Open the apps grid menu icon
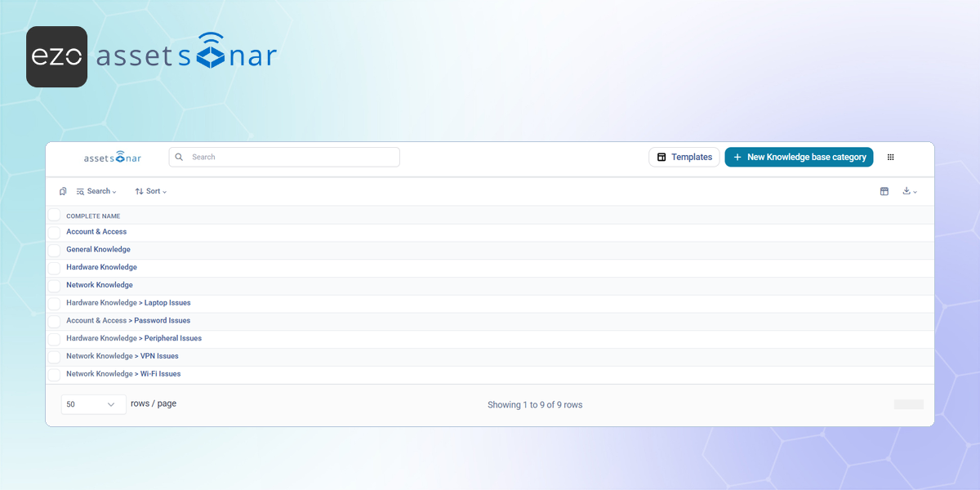This screenshot has height=490, width=980. (890, 157)
